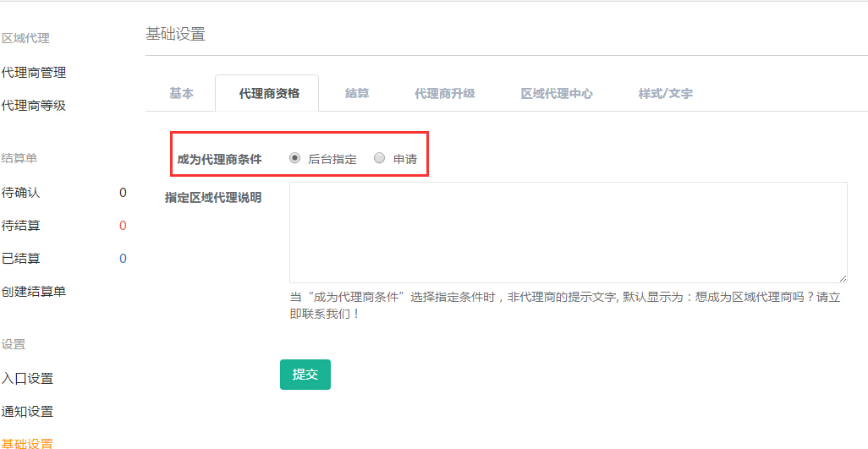The height and width of the screenshot is (449, 868).
Task: Click the green 提交 button
Action: coord(305,375)
